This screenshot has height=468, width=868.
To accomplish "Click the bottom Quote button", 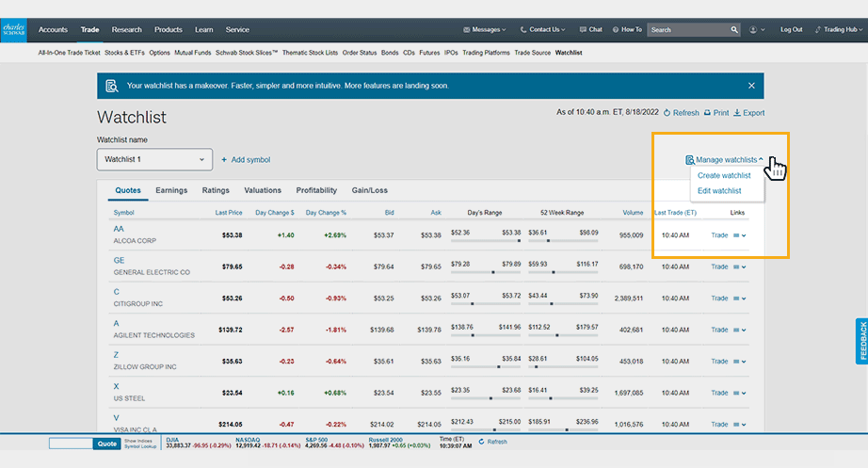I will point(106,444).
